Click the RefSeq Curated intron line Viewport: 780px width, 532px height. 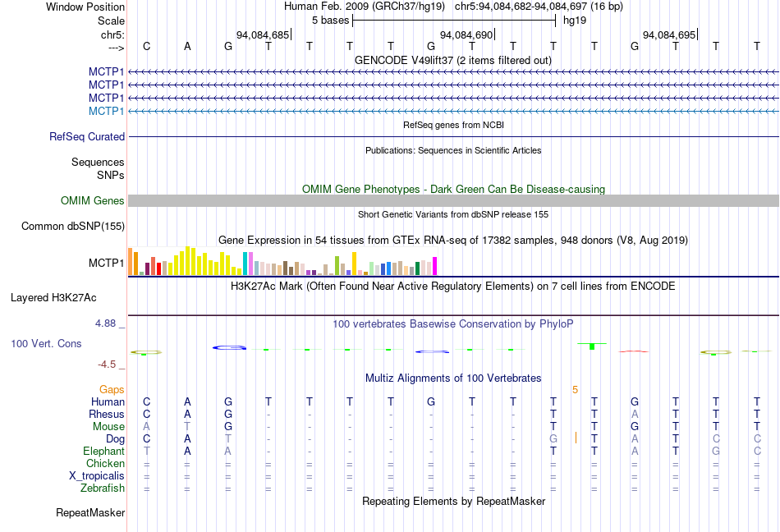click(x=454, y=137)
